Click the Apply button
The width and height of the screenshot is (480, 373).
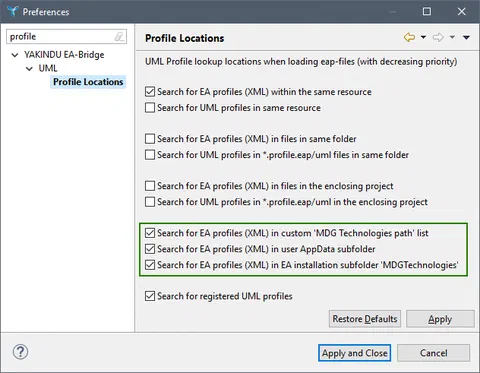click(440, 319)
